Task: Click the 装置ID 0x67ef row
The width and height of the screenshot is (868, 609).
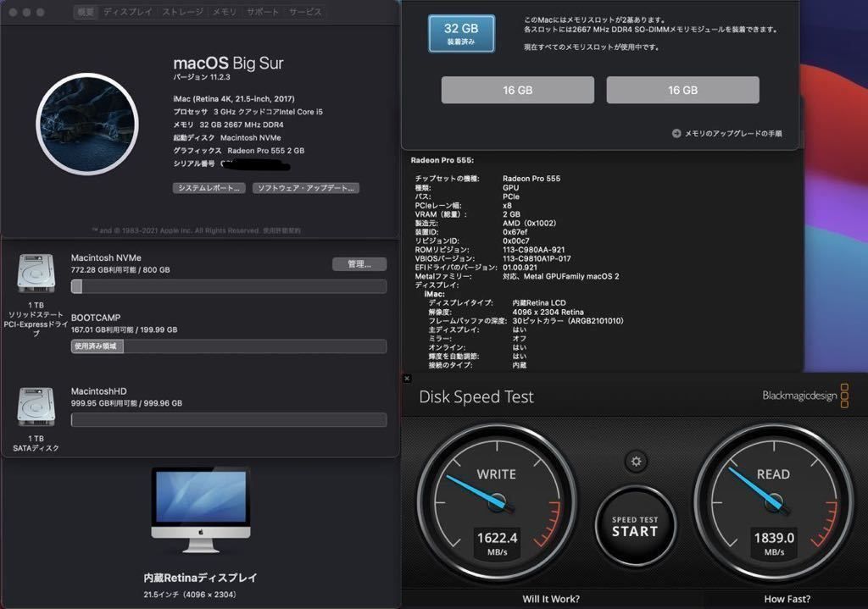Action: [x=471, y=232]
